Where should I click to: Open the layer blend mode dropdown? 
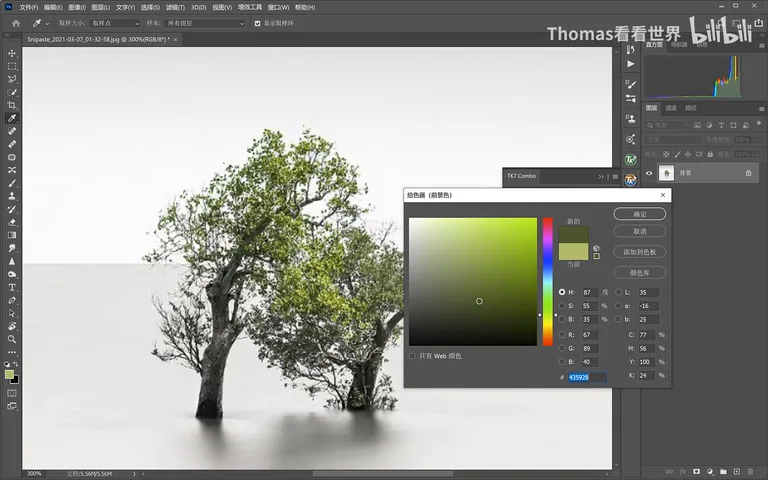672,140
